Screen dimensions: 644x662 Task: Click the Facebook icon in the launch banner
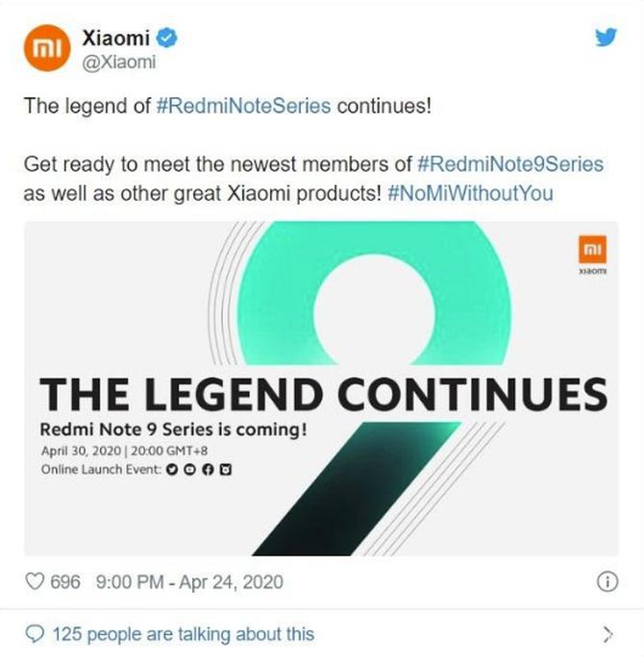pyautogui.click(x=210, y=470)
